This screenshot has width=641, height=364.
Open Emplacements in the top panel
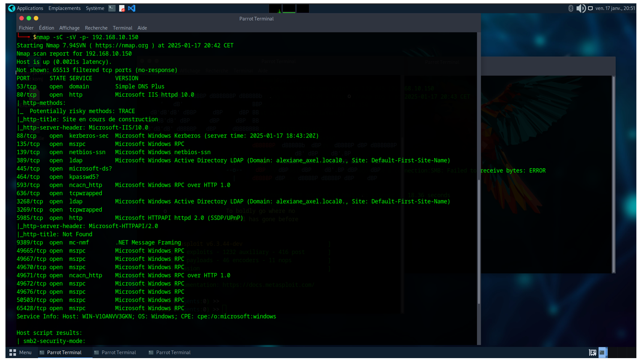pyautogui.click(x=64, y=8)
